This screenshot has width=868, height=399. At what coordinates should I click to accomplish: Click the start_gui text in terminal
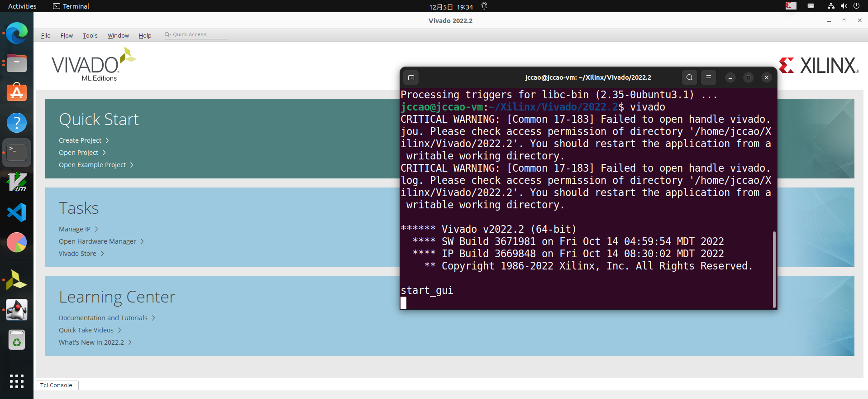427,290
